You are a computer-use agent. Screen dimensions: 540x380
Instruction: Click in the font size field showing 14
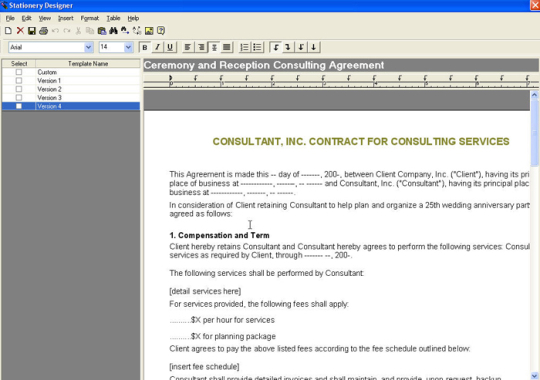tap(112, 47)
